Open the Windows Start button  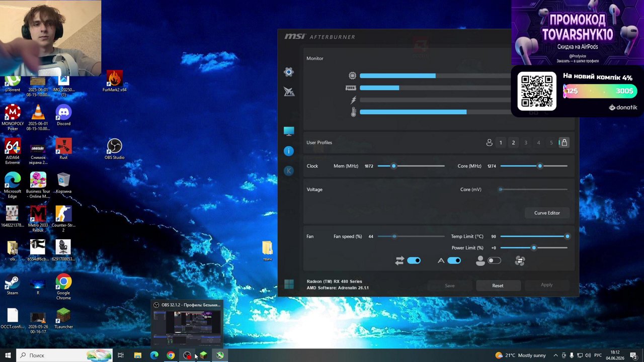[8, 355]
